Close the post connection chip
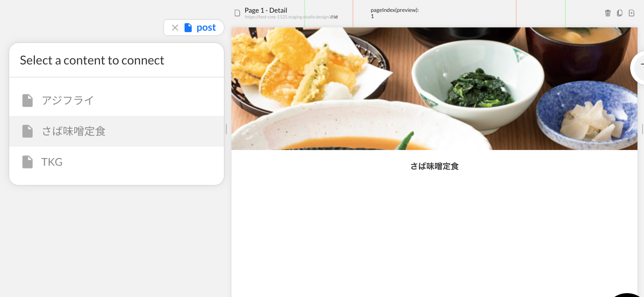This screenshot has height=297, width=644. pyautogui.click(x=175, y=28)
